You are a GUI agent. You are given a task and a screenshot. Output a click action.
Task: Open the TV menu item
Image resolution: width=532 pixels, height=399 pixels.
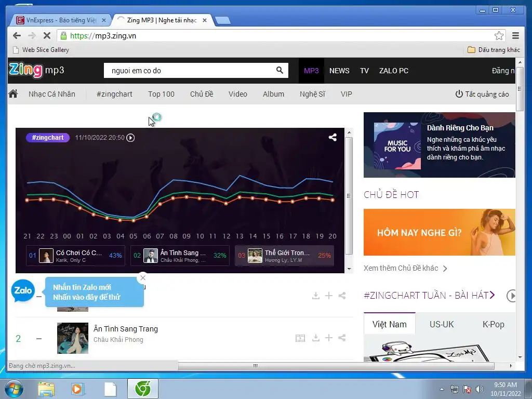pos(364,71)
